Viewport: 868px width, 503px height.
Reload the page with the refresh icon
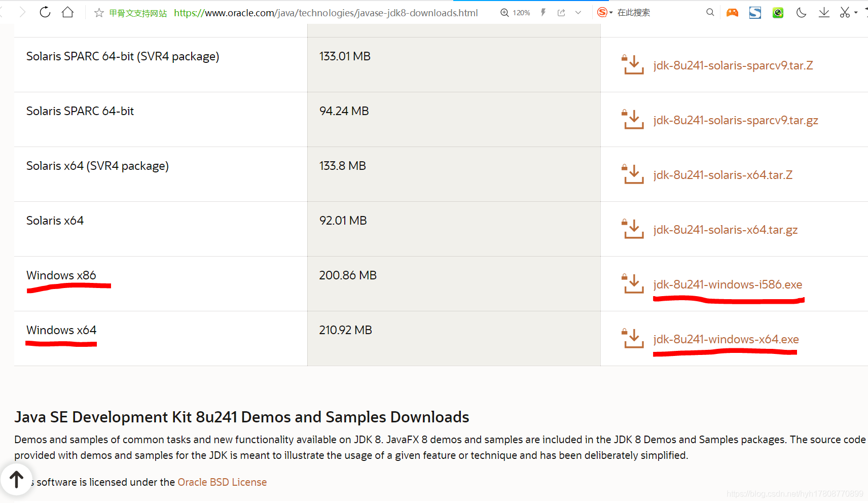click(x=45, y=12)
